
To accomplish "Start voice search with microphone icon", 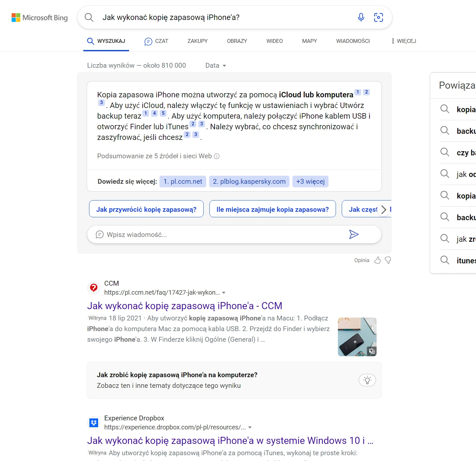I will (361, 17).
